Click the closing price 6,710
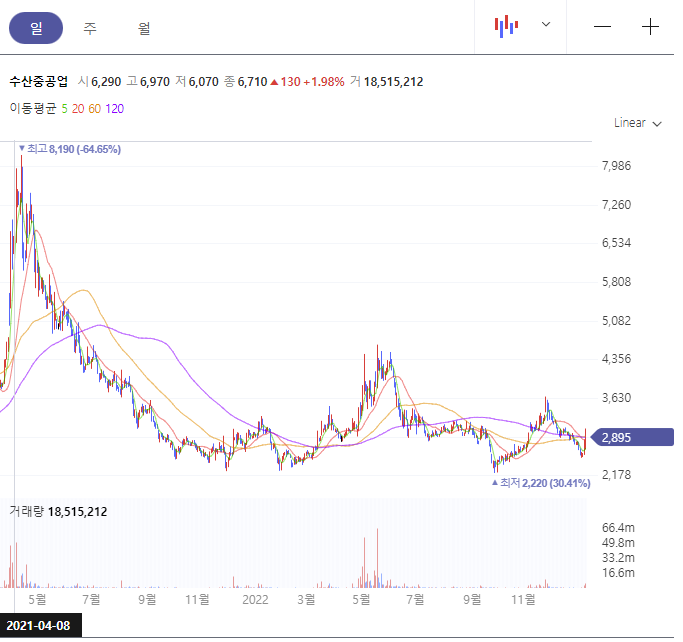Viewport: 683px width, 642px height. tap(252, 82)
